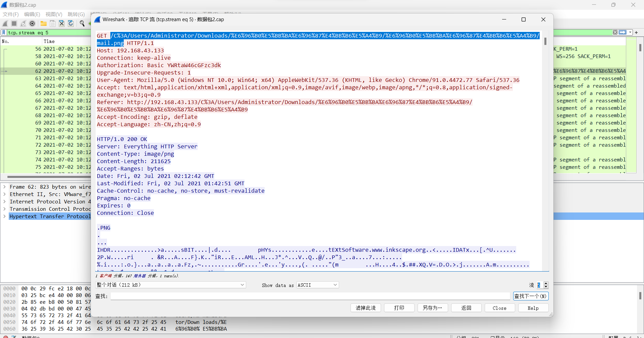Screen dimensions: 644x338
Task: Click the 另存为 button
Action: [433, 308]
